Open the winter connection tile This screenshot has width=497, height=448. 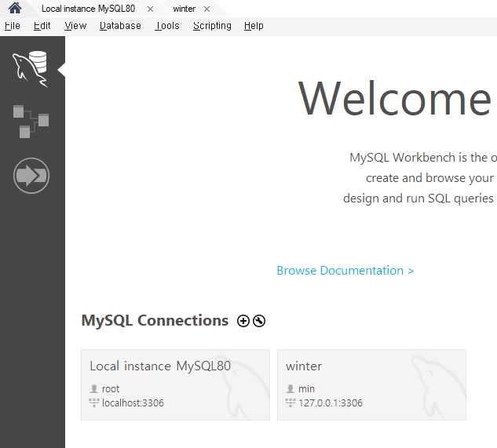(x=371, y=385)
